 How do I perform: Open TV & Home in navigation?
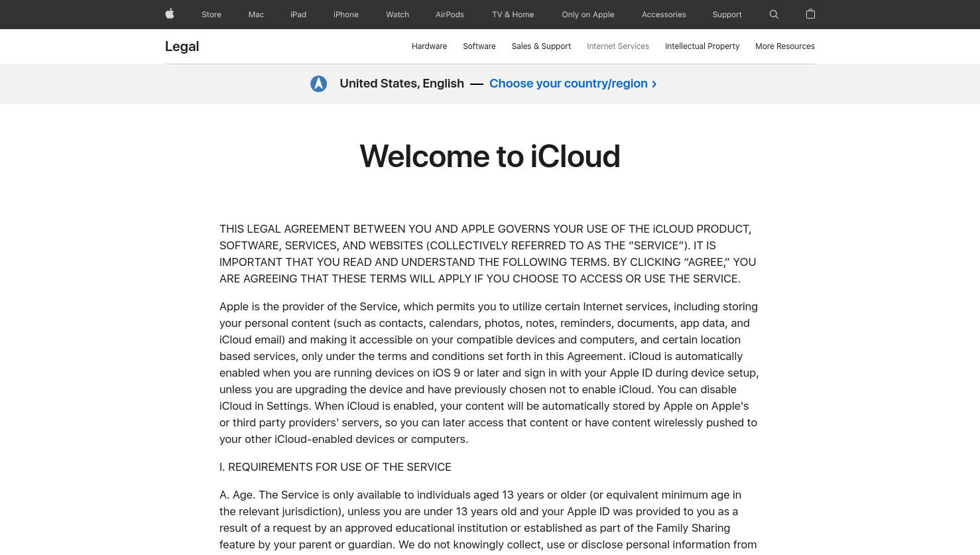coord(513,15)
